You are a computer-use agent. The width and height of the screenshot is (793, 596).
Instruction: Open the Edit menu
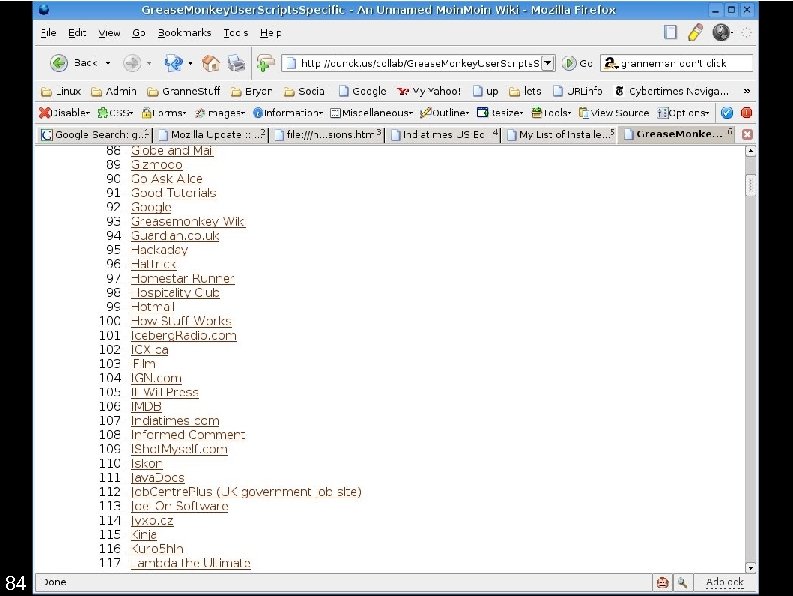point(77,33)
